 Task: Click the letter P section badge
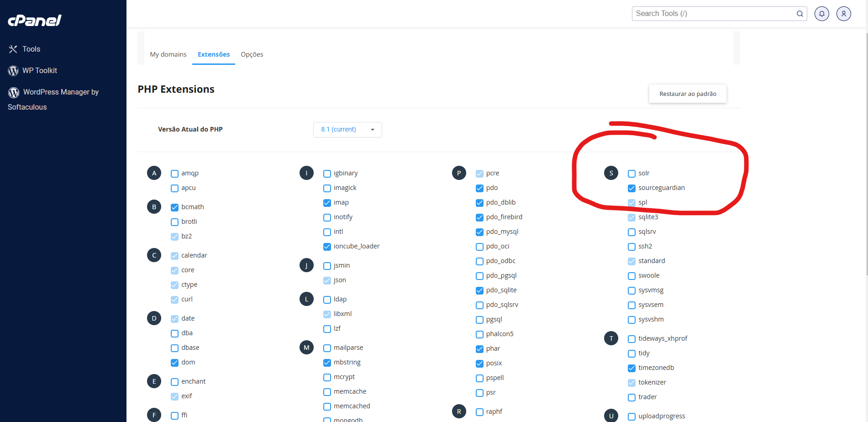[458, 173]
